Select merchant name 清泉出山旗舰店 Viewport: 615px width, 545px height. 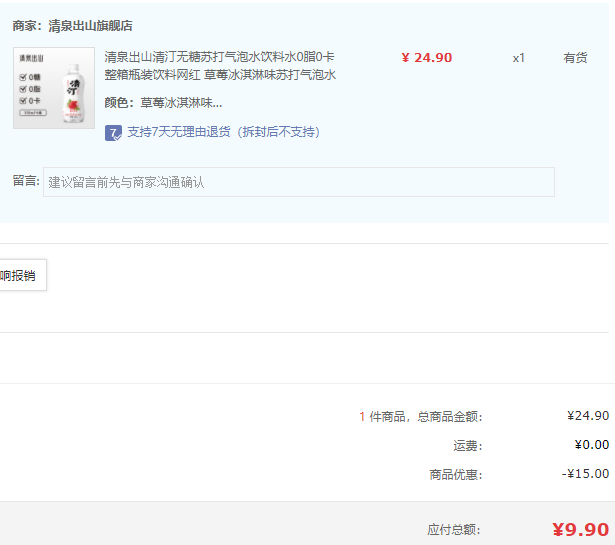click(90, 26)
